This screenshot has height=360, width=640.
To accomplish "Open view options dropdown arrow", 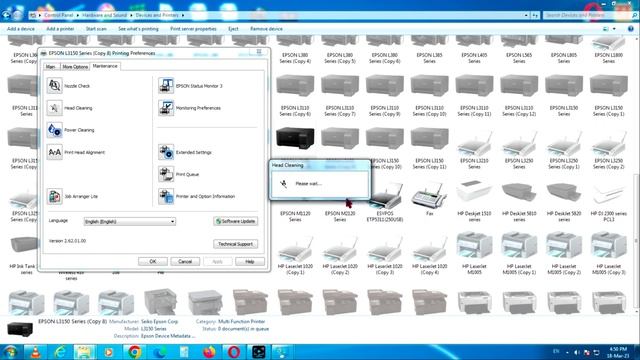I will [614, 29].
